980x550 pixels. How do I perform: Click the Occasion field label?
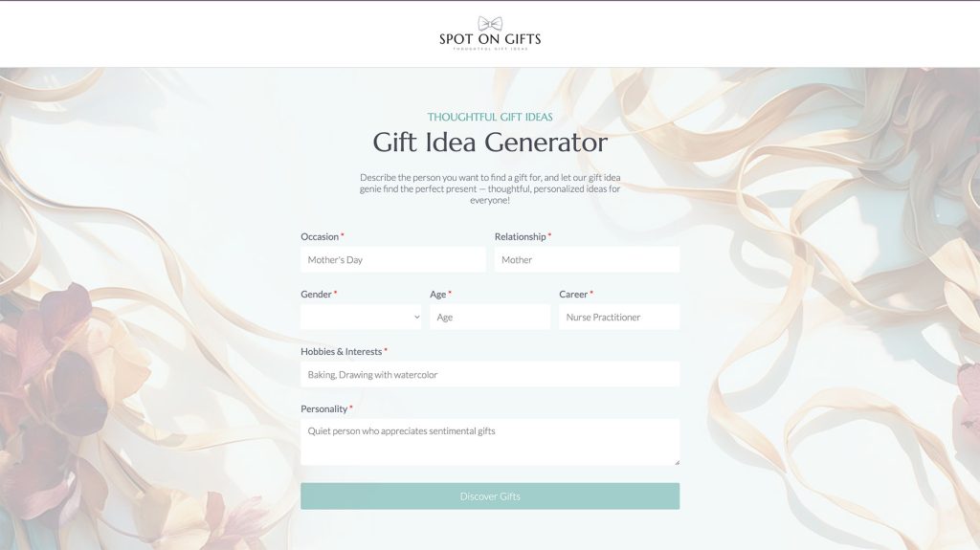[320, 236]
